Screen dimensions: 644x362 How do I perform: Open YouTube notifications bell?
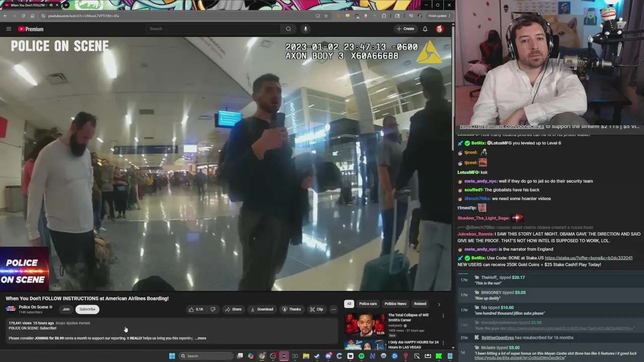pyautogui.click(x=425, y=29)
